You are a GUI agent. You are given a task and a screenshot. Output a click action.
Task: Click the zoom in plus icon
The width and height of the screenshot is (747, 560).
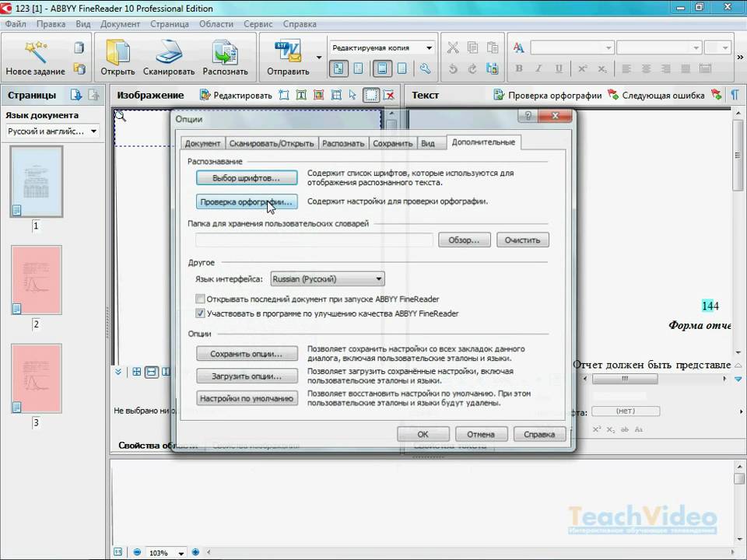(195, 552)
